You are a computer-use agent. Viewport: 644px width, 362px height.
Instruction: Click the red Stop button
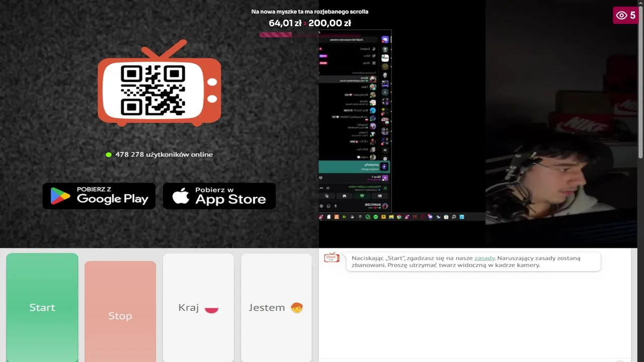(120, 311)
